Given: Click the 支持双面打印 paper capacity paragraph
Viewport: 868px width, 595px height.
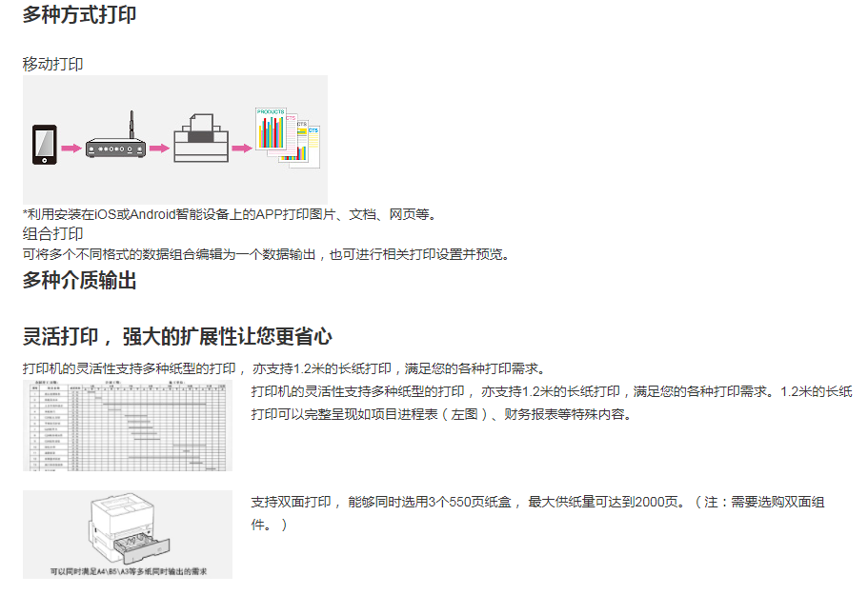Looking at the screenshot, I should click(538, 512).
